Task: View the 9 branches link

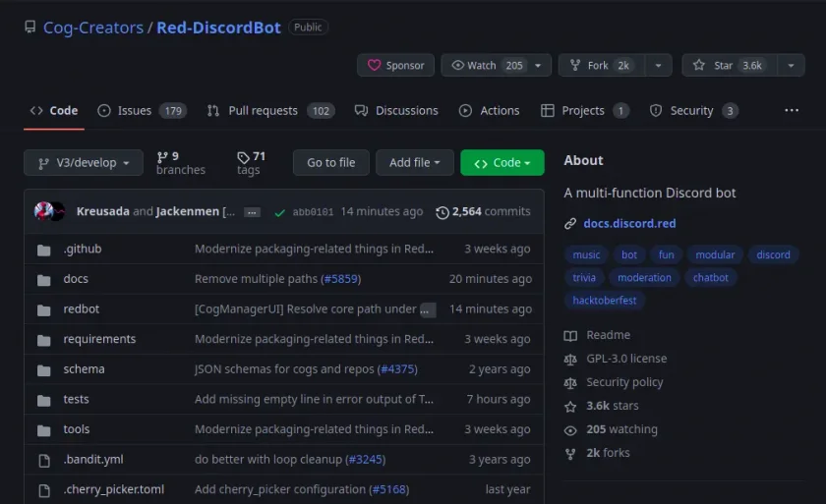Action: point(181,162)
